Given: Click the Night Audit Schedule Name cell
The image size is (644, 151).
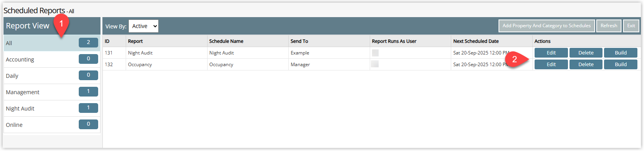Looking at the screenshot, I should [248, 53].
